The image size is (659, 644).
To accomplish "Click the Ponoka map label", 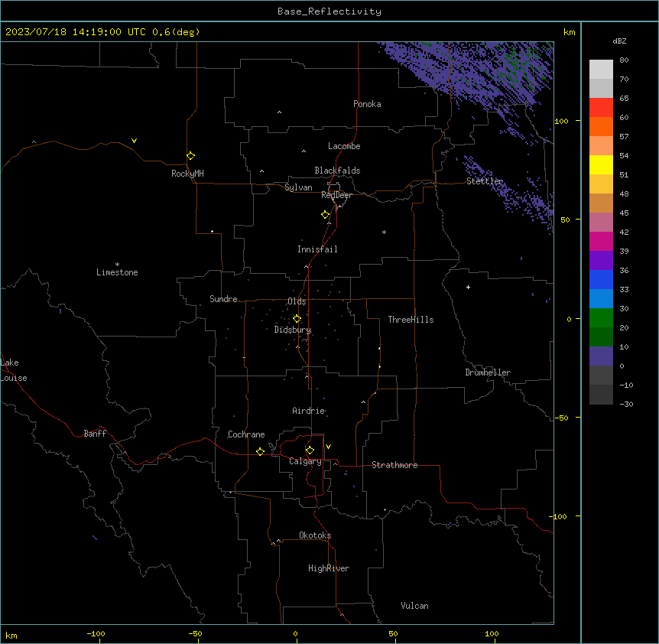I will [367, 104].
